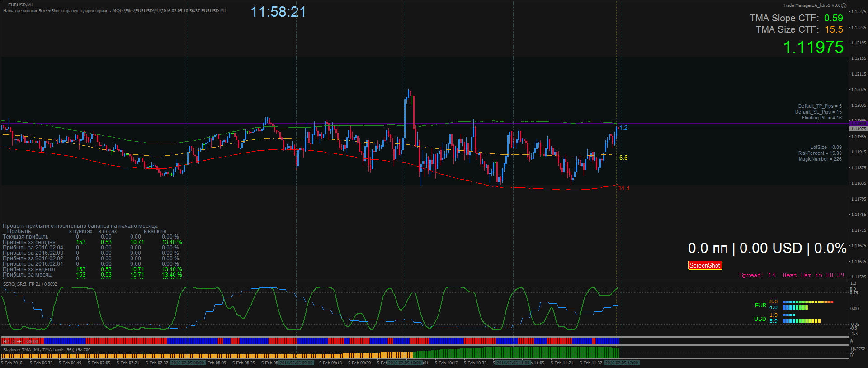Click the в лотах column header
The height and width of the screenshot is (368, 868).
108,231
